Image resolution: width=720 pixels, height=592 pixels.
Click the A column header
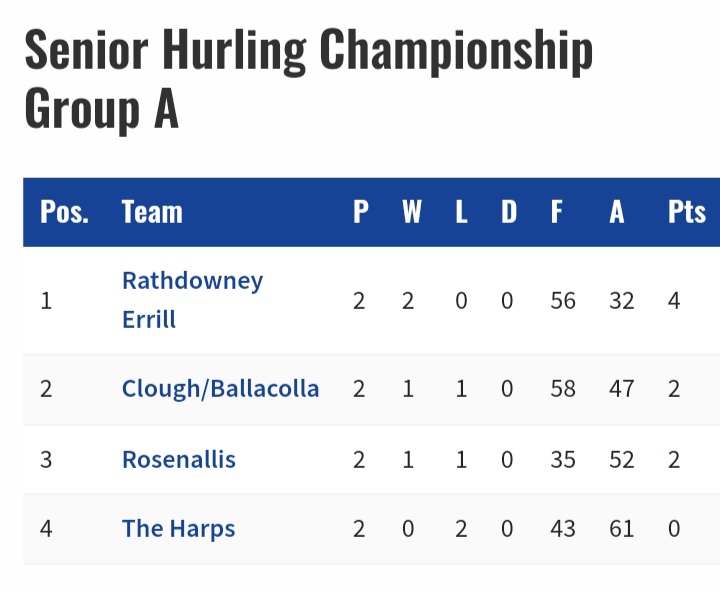(x=617, y=212)
